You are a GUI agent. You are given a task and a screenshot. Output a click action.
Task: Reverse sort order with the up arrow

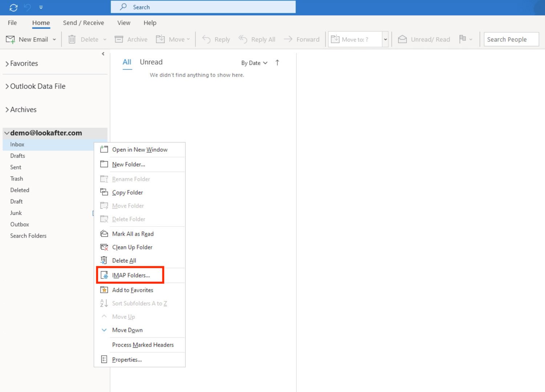pyautogui.click(x=277, y=63)
